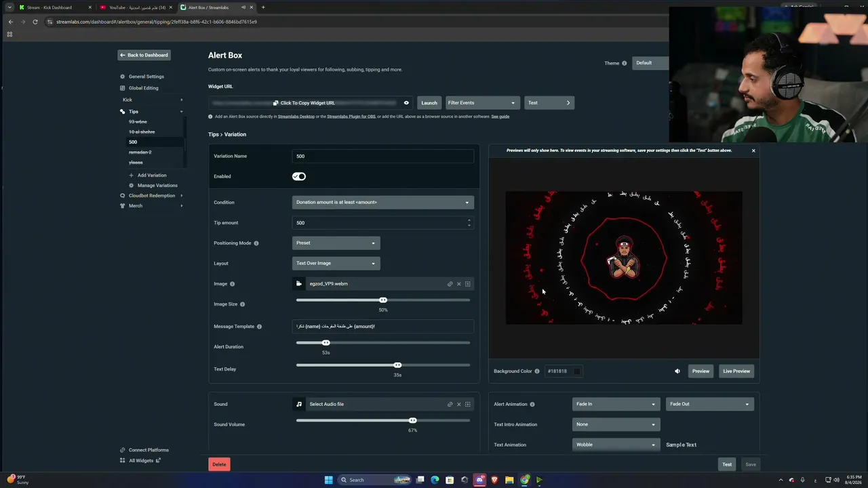This screenshot has height=488, width=868.
Task: Open the Fade In animation dropdown
Action: click(616, 404)
